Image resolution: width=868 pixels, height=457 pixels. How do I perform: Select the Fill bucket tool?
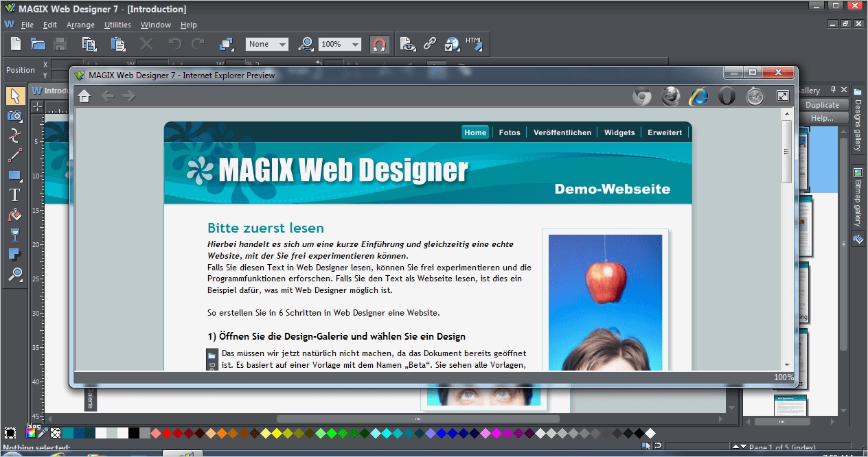tap(15, 215)
